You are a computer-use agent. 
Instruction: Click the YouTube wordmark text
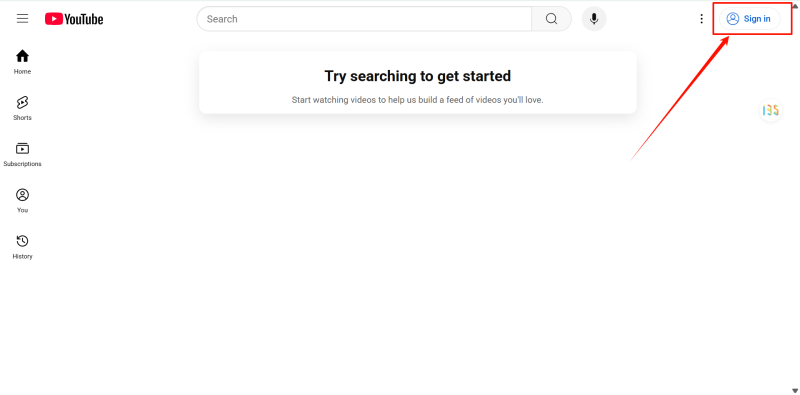tap(84, 19)
